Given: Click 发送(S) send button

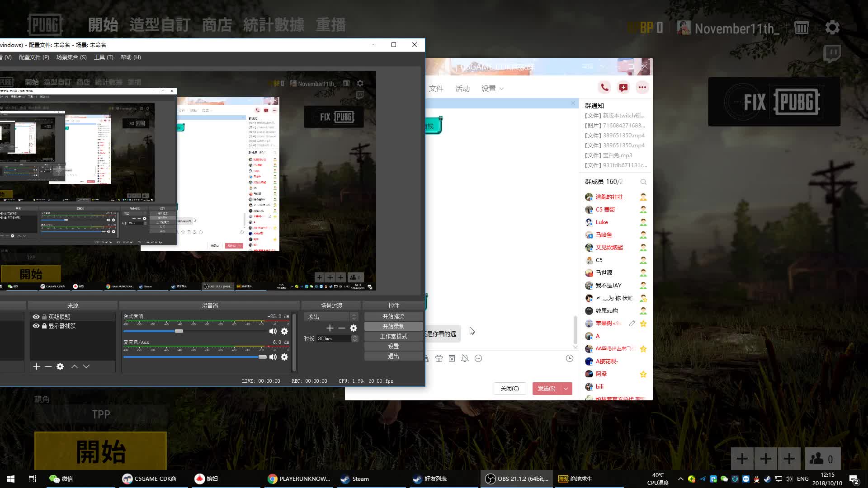Looking at the screenshot, I should coord(546,389).
